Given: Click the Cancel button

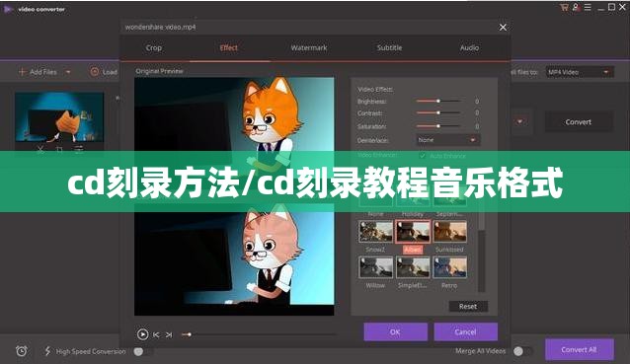Looking at the screenshot, I should click(x=466, y=331).
